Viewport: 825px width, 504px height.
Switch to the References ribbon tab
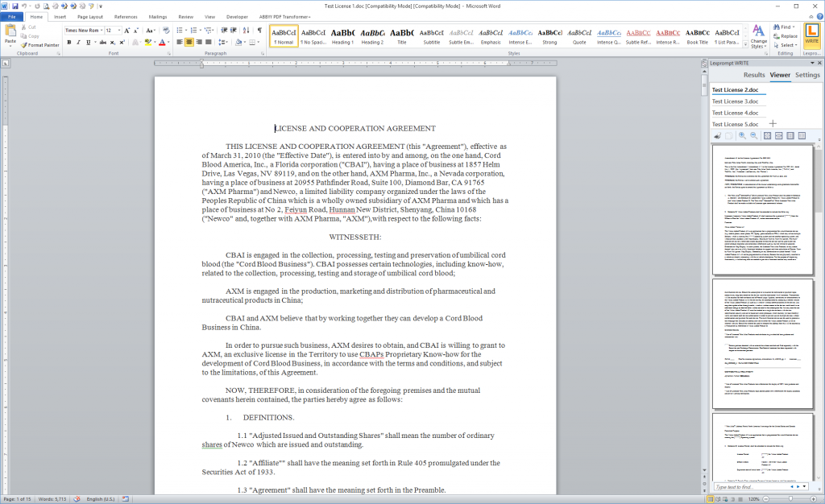126,17
